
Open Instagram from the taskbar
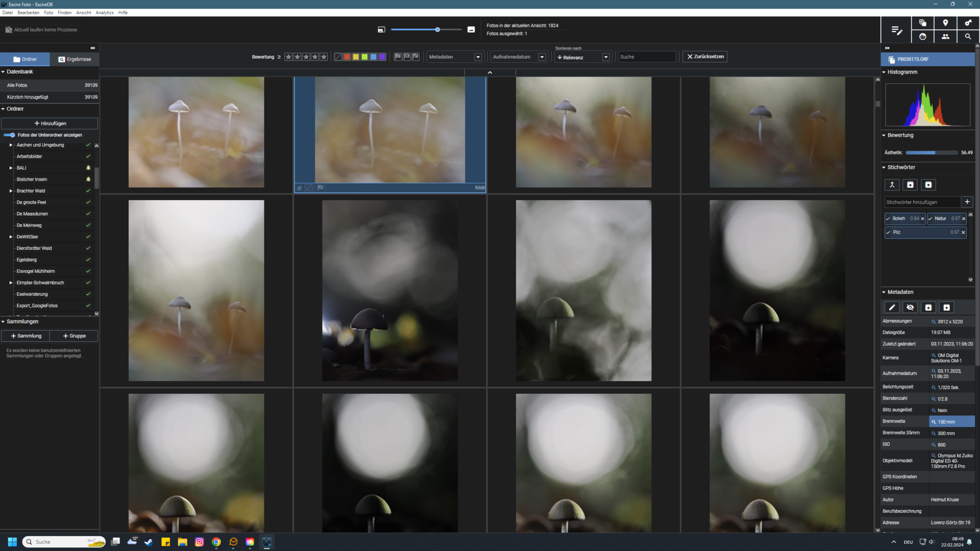click(x=200, y=542)
